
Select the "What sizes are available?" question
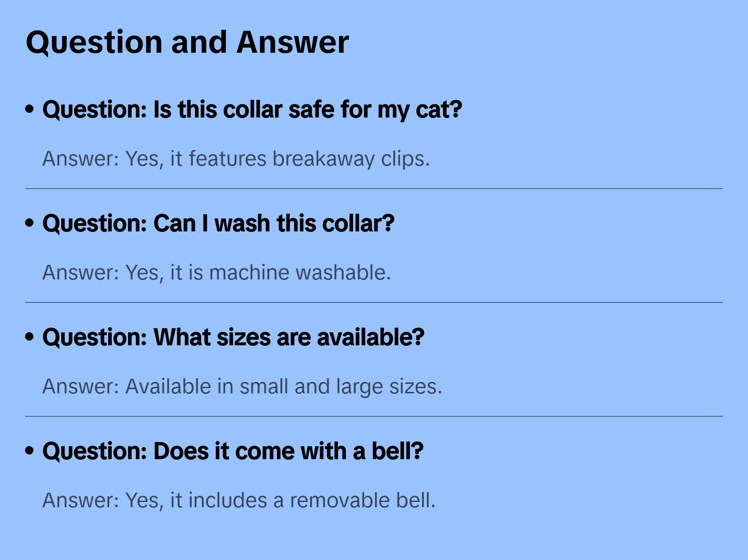pos(233,337)
